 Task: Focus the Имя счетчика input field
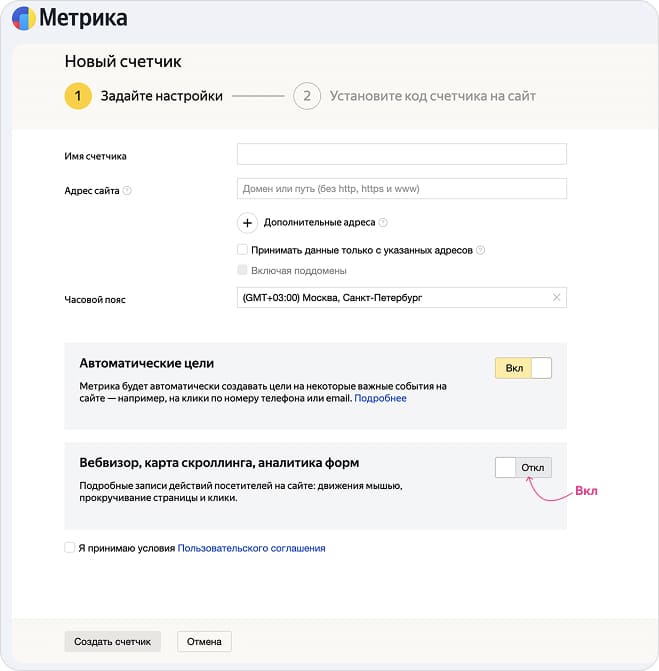click(401, 154)
